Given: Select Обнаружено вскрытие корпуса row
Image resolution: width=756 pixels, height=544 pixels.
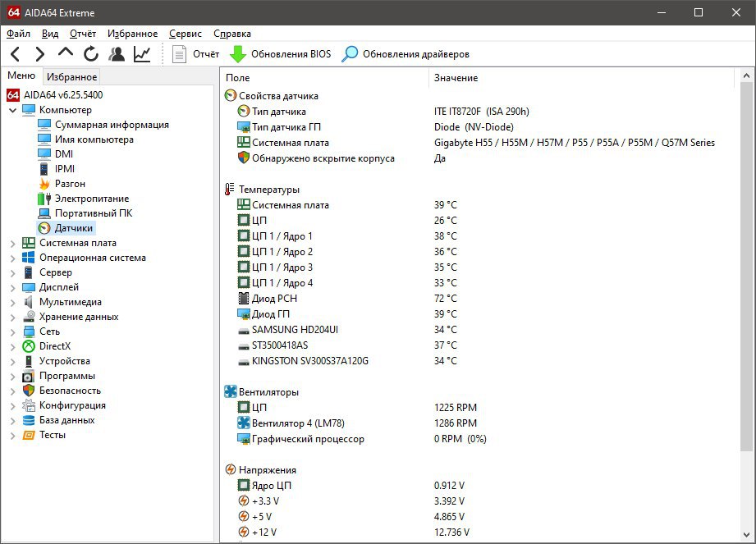Looking at the screenshot, I should (323, 158).
